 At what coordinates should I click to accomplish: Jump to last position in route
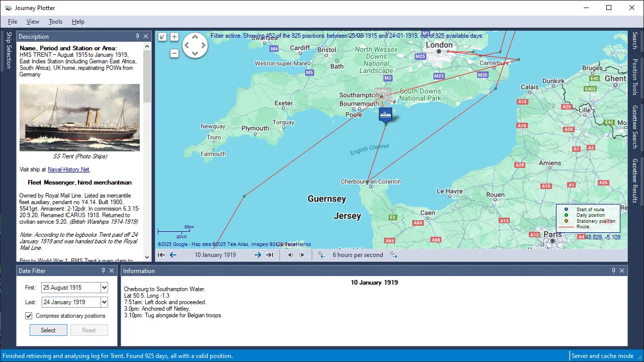(269, 255)
